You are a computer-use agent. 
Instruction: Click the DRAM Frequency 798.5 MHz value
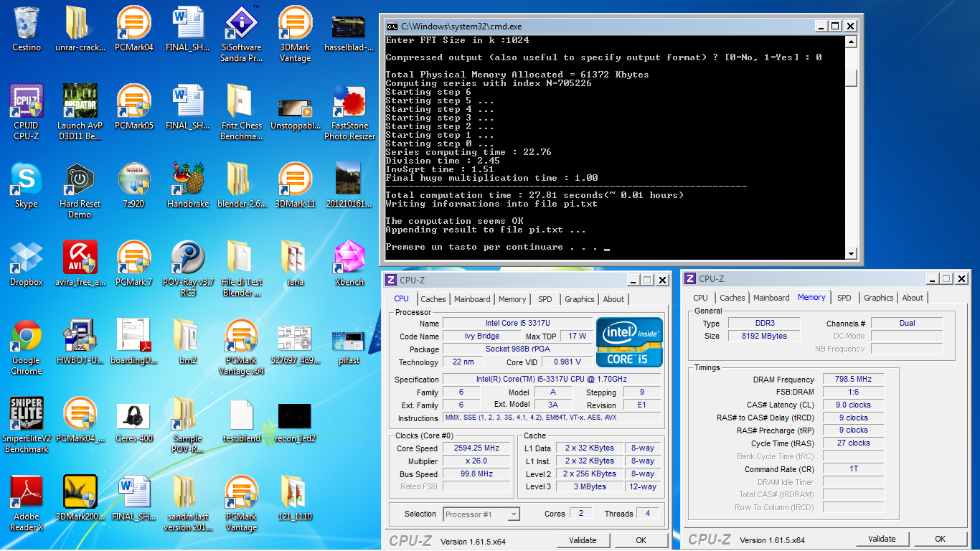(x=853, y=379)
